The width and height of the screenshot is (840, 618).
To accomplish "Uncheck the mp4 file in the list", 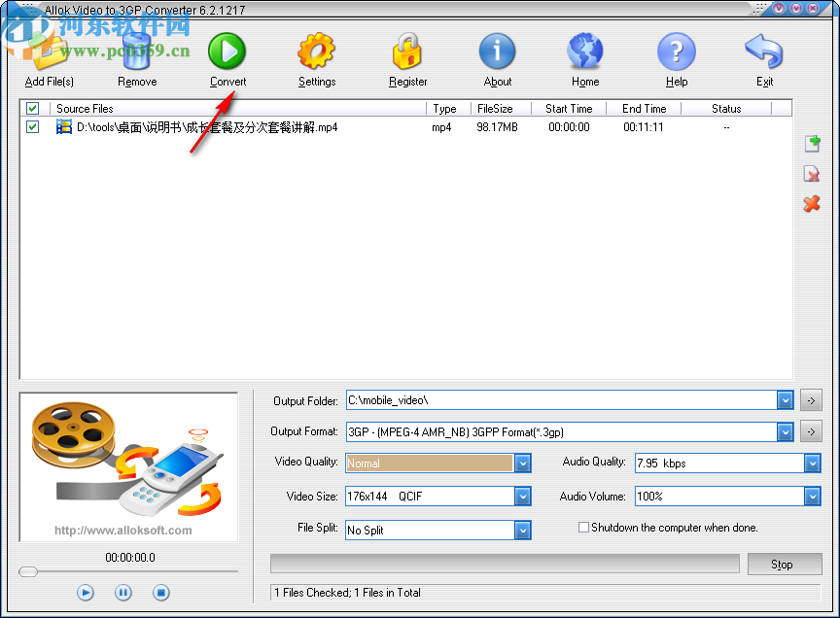I will (32, 126).
